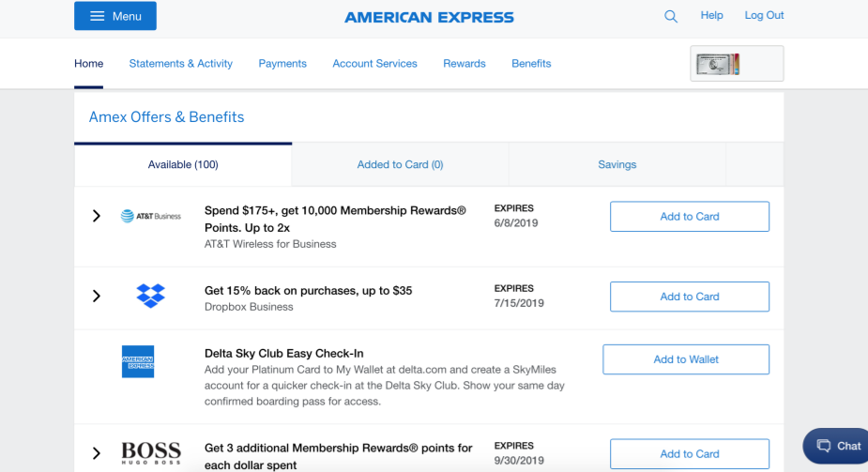
Task: Click the AT&T Business logo
Action: (151, 216)
